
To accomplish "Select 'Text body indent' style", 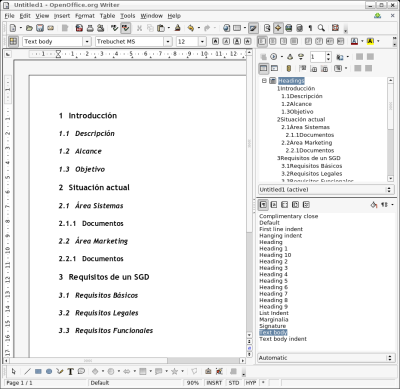I will tap(283, 339).
